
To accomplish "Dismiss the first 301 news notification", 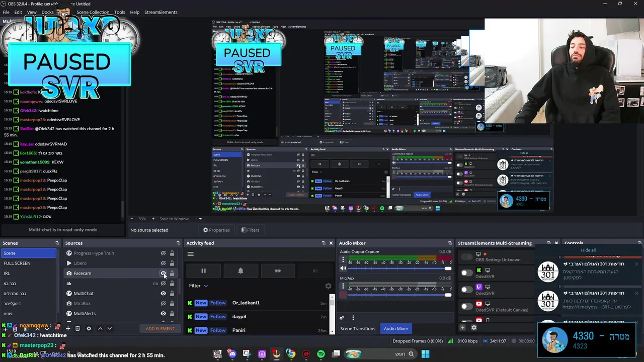I will point(636,264).
